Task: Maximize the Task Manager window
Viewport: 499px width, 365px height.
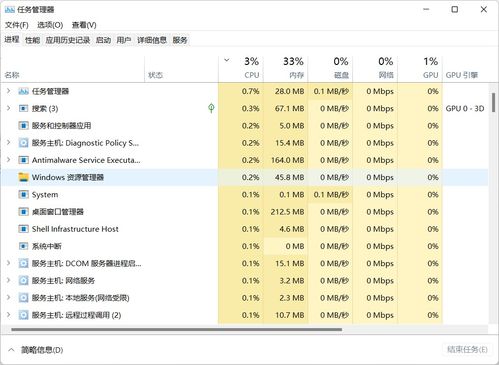Action: tap(455, 10)
